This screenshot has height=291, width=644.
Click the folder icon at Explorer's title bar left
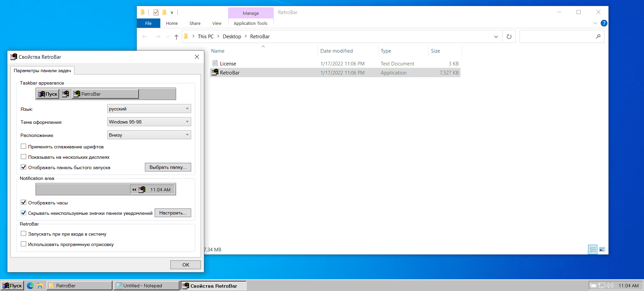click(143, 12)
